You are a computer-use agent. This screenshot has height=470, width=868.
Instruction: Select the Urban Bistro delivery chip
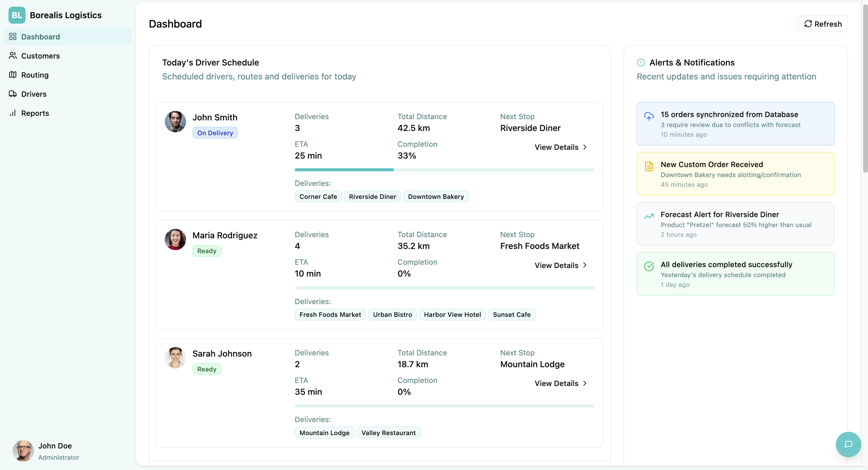392,314
